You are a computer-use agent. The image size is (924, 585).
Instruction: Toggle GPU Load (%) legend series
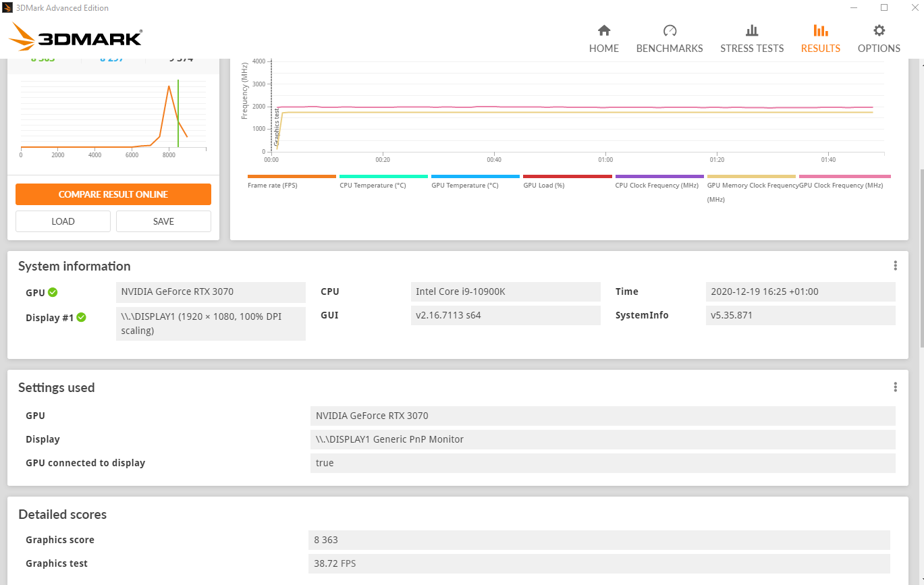543,185
